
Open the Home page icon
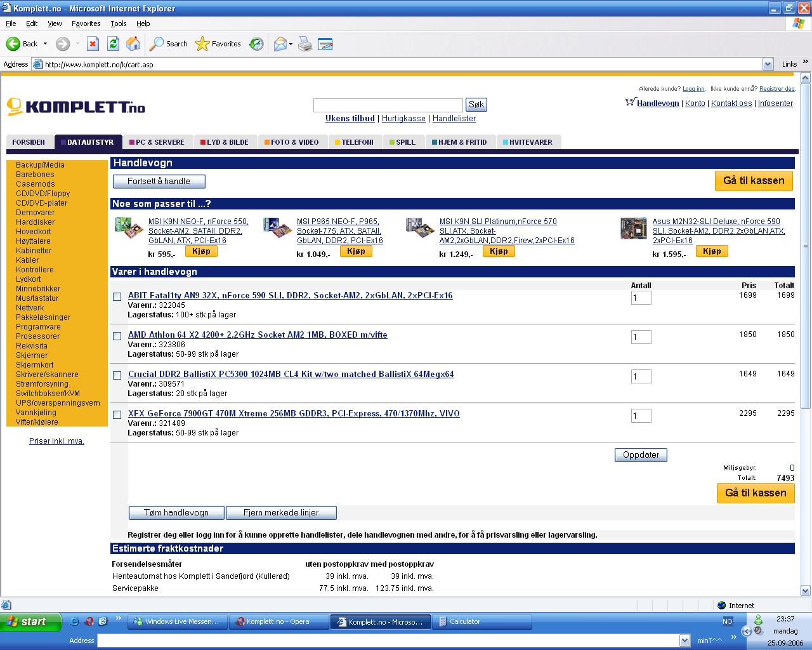(133, 44)
